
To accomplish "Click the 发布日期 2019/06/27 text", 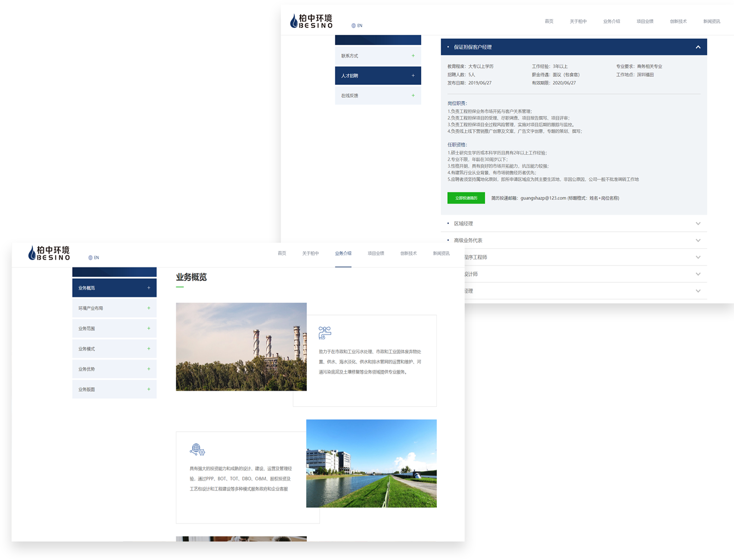I will [469, 83].
